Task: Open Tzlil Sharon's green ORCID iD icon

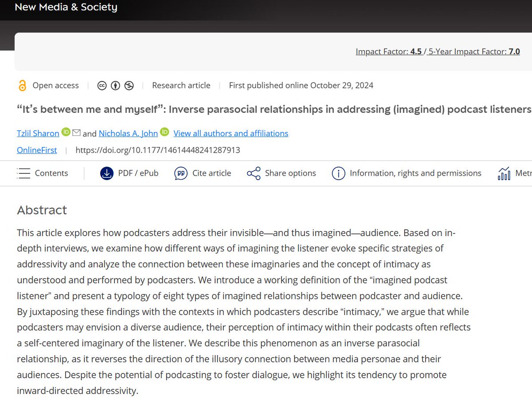Action: (x=66, y=132)
